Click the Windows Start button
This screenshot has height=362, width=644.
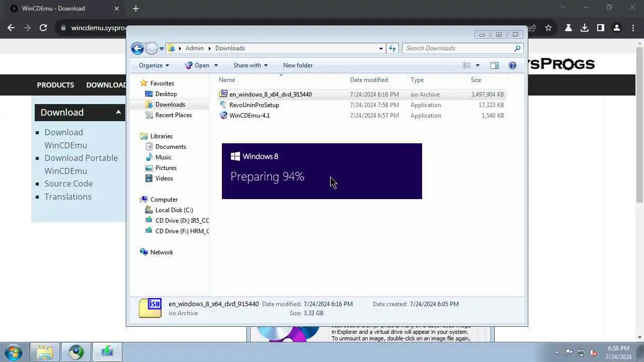(x=13, y=352)
